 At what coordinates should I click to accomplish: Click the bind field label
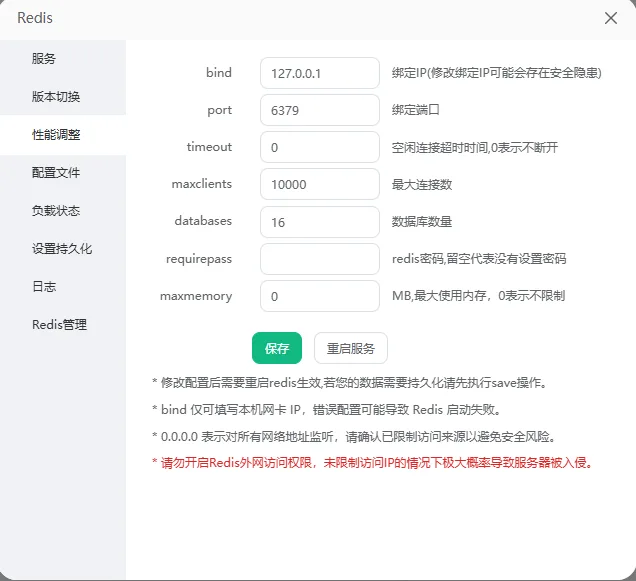click(219, 73)
